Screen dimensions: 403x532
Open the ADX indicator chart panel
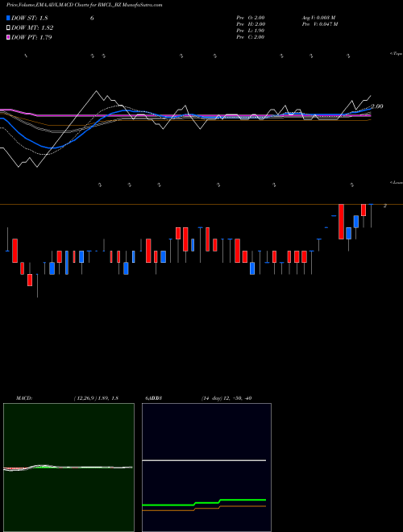point(206,468)
